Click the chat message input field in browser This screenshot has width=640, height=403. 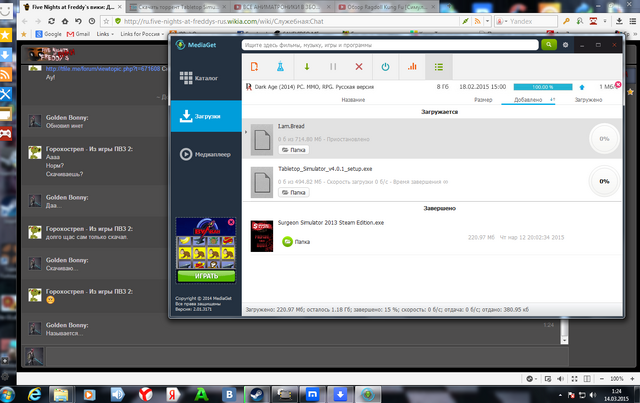pos(307,356)
